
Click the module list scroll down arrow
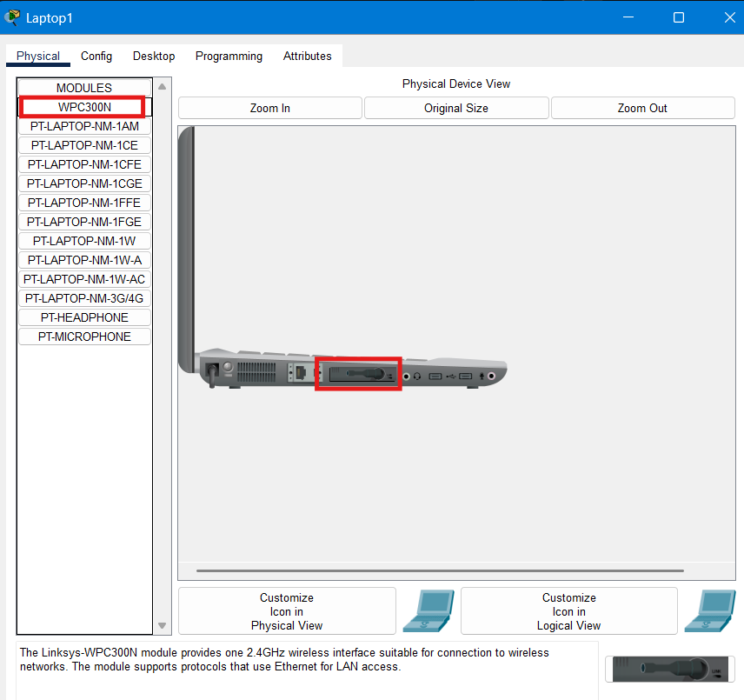coord(163,625)
